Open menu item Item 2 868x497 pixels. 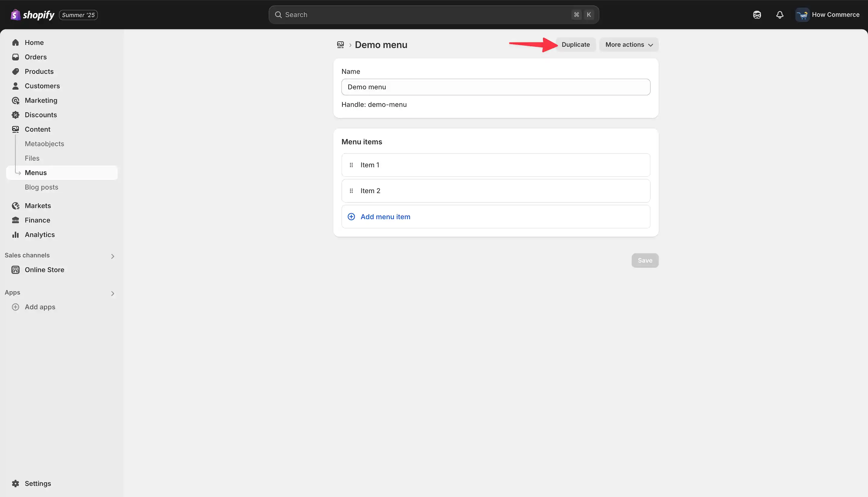[496, 191]
